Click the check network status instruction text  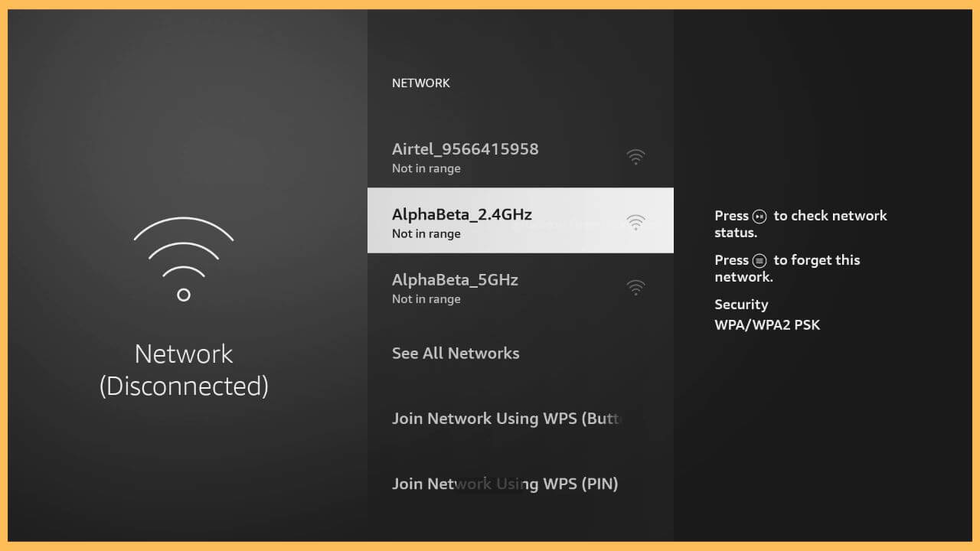801,223
